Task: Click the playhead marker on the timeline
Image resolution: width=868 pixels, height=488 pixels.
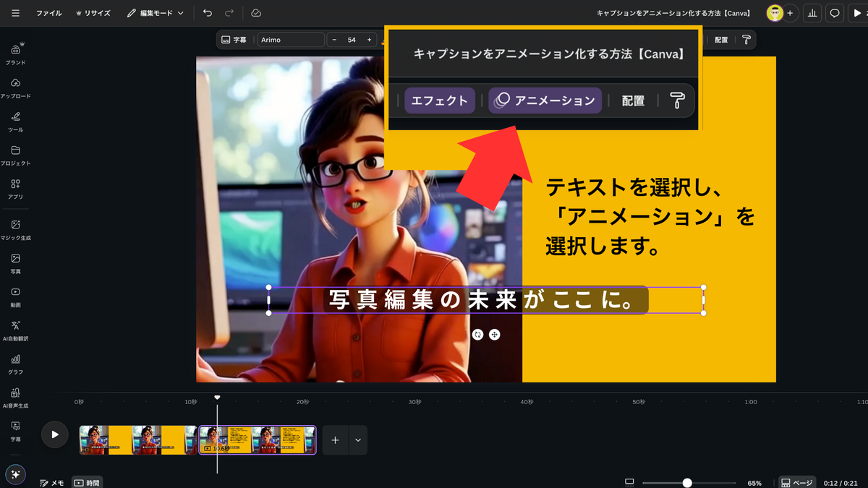Action: [217, 398]
